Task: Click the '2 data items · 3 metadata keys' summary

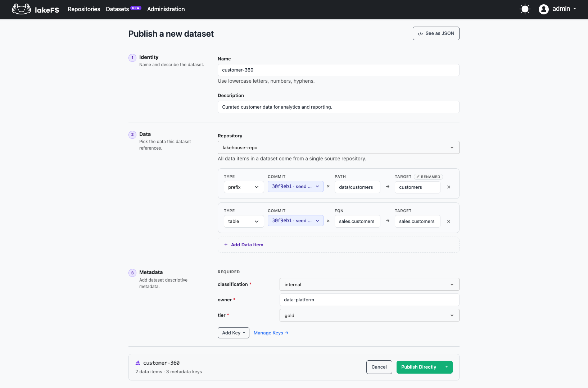Action: [x=169, y=372]
